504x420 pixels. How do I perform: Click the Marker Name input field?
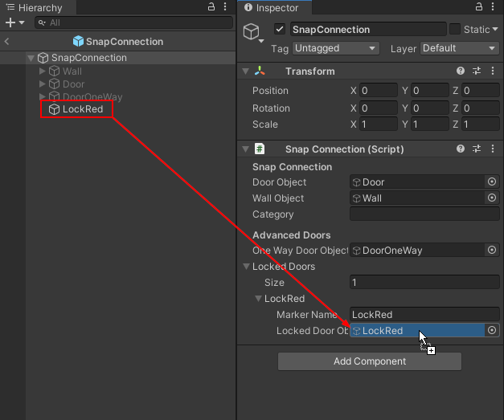424,315
